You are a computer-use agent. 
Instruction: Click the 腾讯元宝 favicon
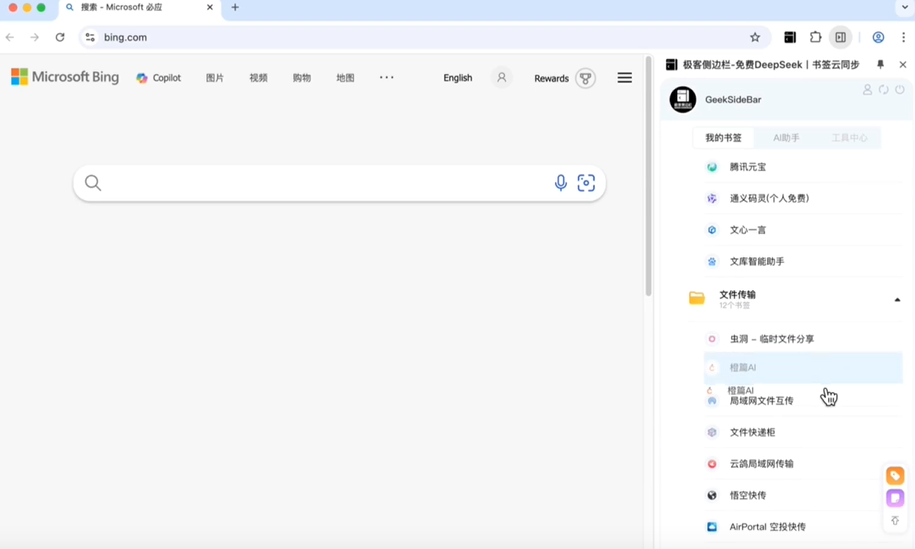712,167
